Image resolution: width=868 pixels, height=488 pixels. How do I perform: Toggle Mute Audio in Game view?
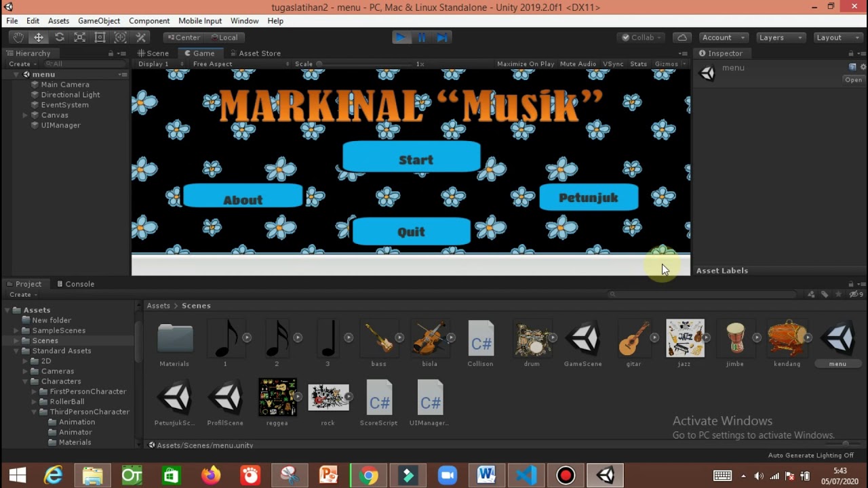point(578,64)
